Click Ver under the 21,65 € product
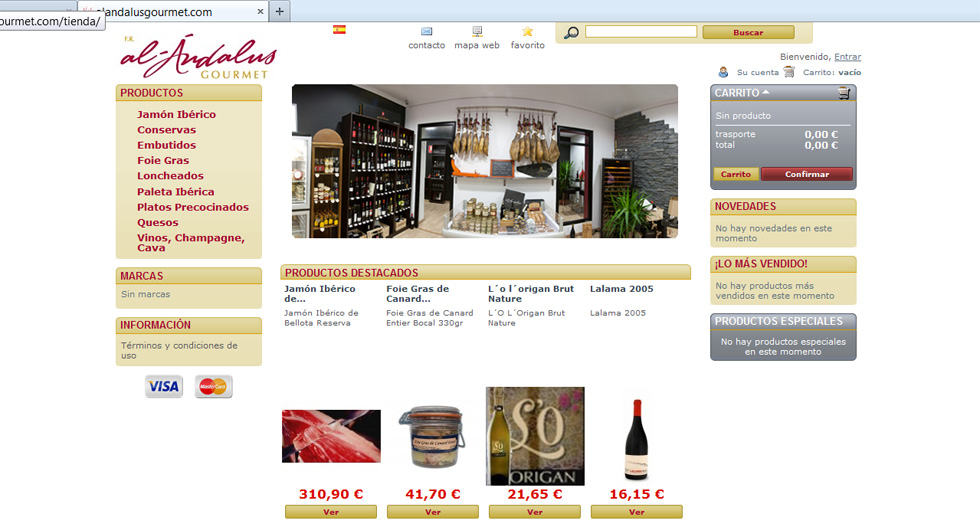Screen dimensions: 980x520 coord(534,512)
